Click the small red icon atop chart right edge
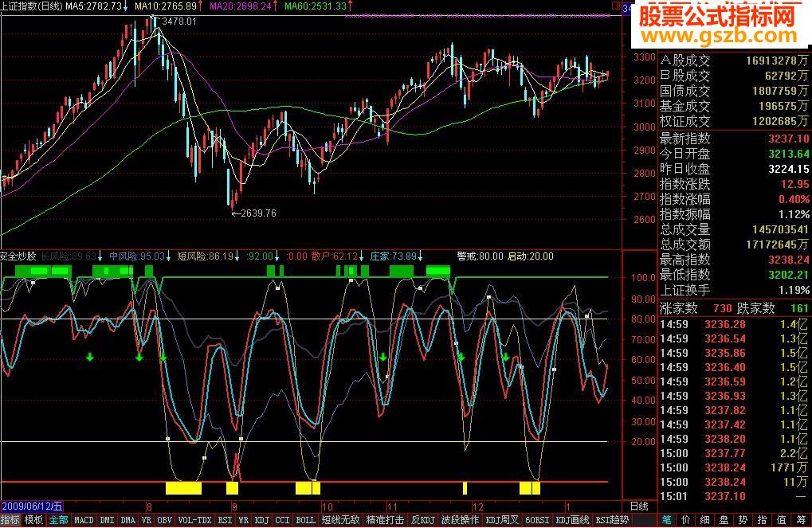Screen dimensions: 812x528 [616, 6]
